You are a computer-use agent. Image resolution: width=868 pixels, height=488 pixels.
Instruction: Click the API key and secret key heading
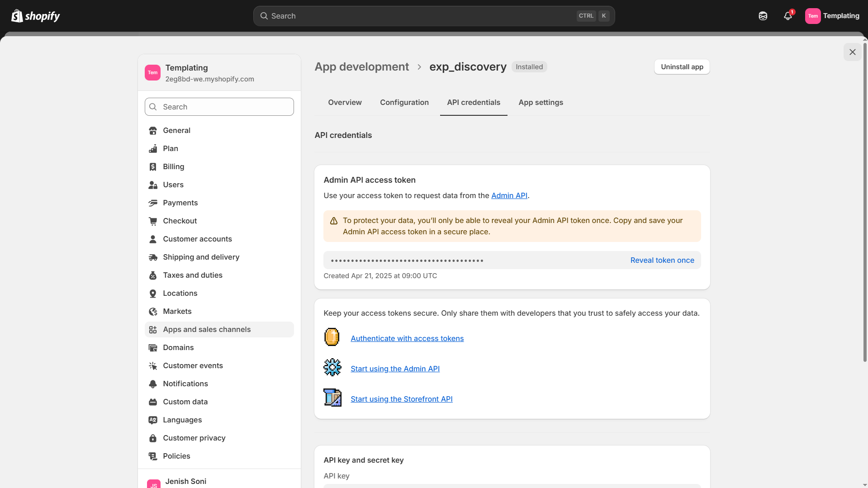click(x=364, y=460)
